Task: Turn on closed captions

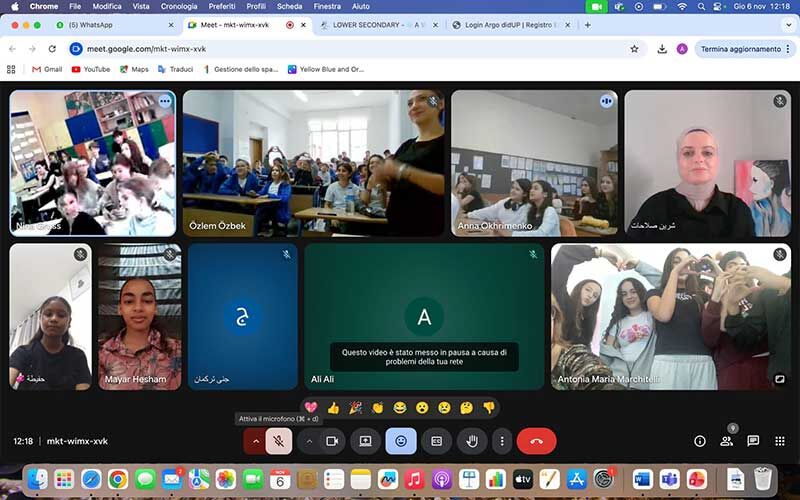Action: 437,441
